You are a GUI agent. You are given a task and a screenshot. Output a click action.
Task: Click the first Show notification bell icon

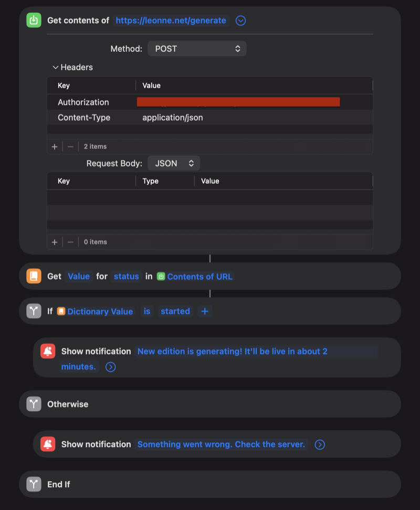coord(47,352)
